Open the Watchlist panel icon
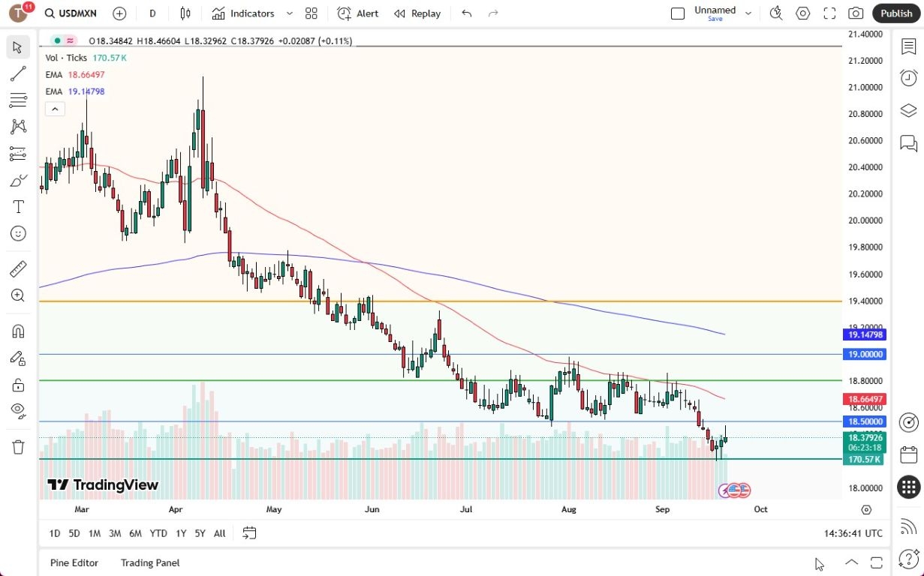The height and width of the screenshot is (576, 924). pyautogui.click(x=908, y=46)
